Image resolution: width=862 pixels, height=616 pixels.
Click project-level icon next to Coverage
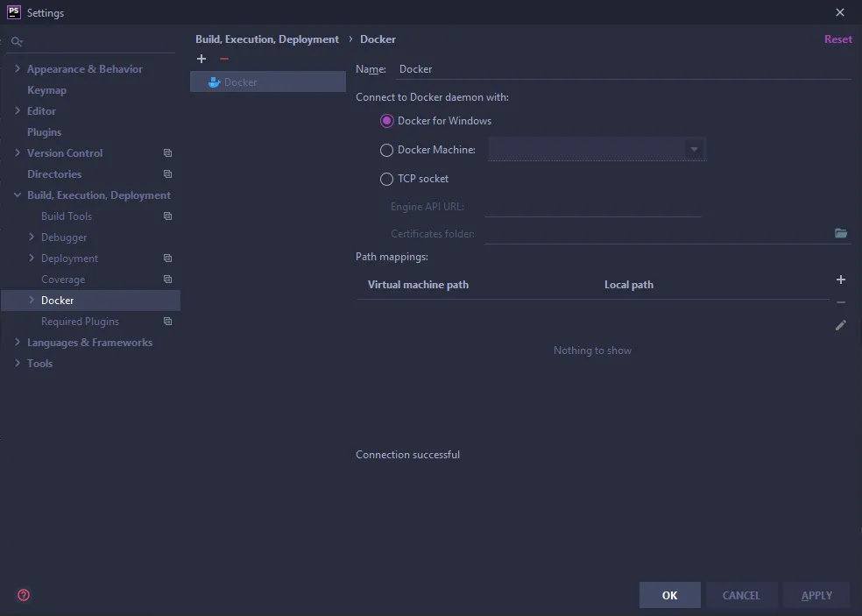click(x=167, y=280)
